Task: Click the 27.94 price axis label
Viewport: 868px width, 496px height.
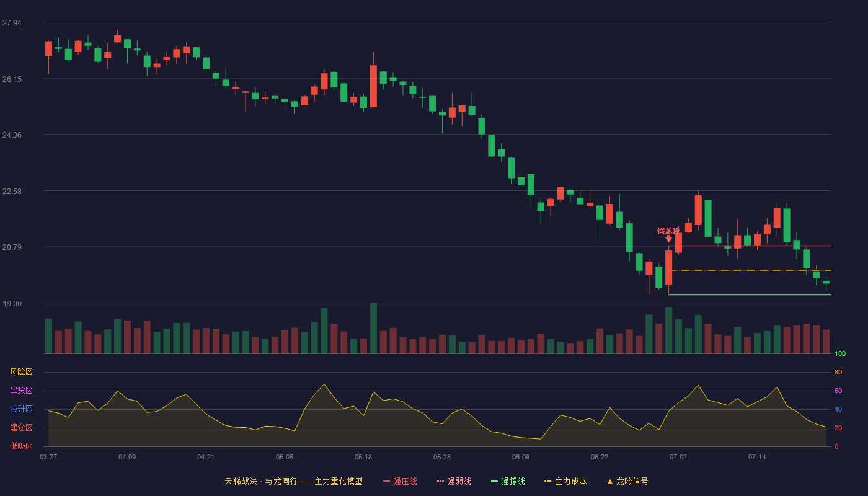Action: 12,23
